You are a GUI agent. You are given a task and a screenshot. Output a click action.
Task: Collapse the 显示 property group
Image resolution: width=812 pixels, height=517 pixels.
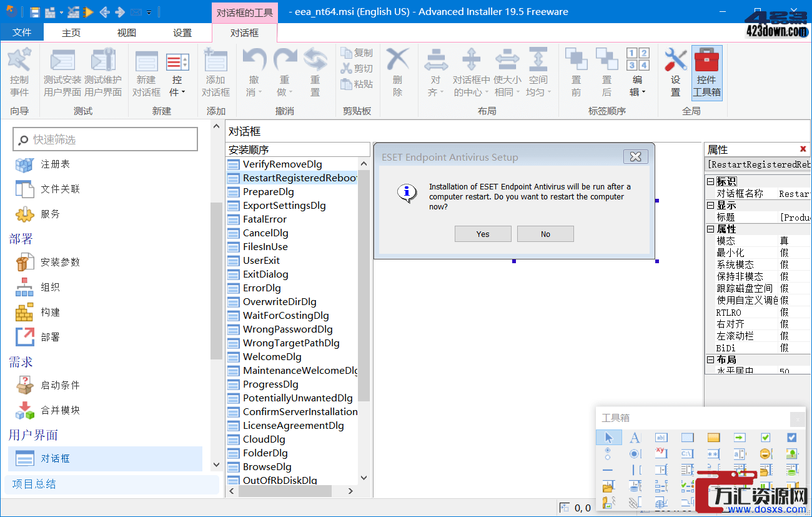(710, 205)
